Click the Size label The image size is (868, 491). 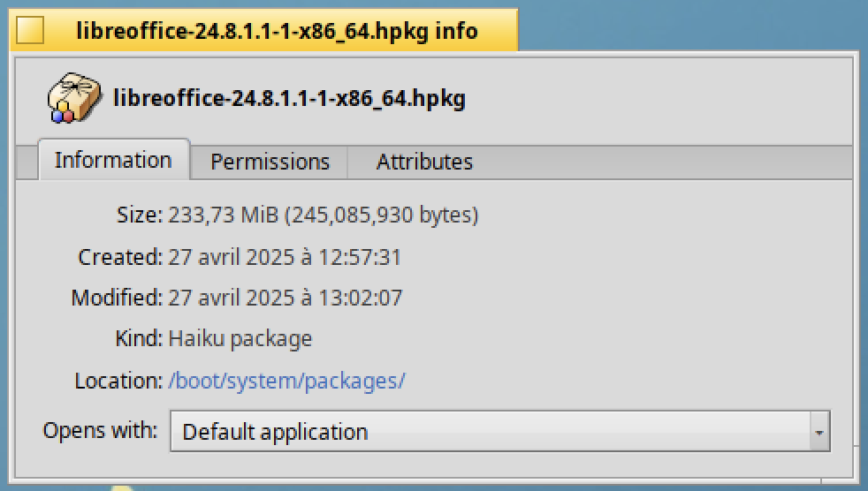[x=140, y=215]
